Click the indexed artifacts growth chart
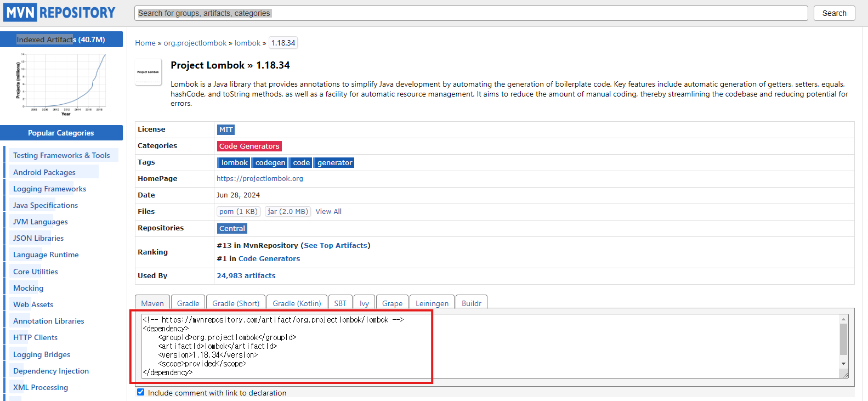Image resolution: width=868 pixels, height=401 pixels. point(61,84)
